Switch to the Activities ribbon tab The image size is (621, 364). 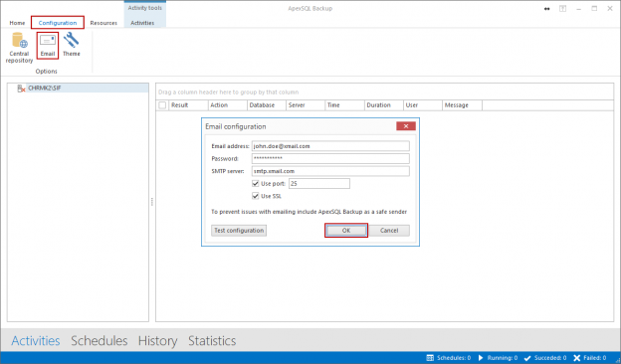[x=142, y=23]
